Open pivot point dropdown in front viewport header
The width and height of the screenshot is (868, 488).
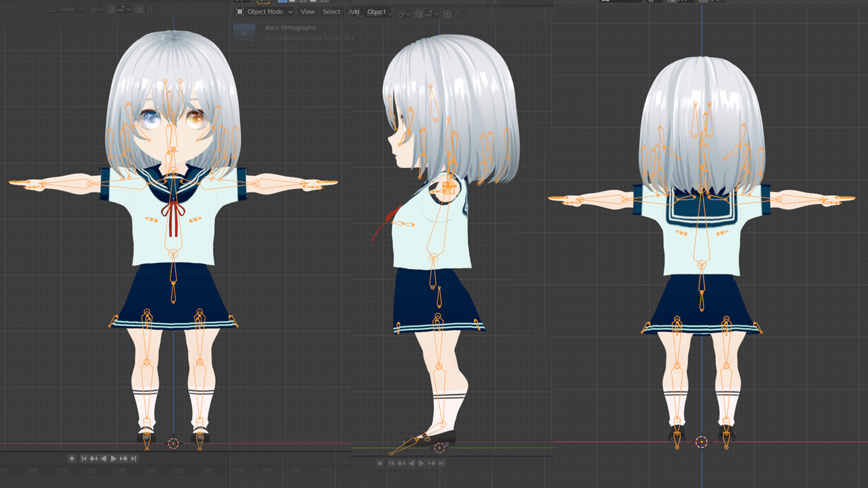(x=95, y=9)
